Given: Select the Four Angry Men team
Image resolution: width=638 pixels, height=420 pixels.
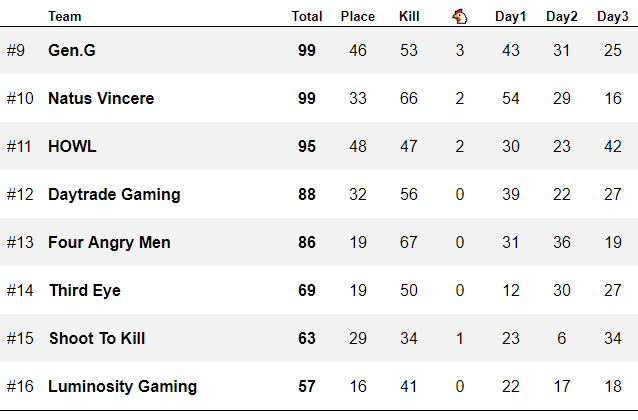Looking at the screenshot, I should click(x=109, y=242).
